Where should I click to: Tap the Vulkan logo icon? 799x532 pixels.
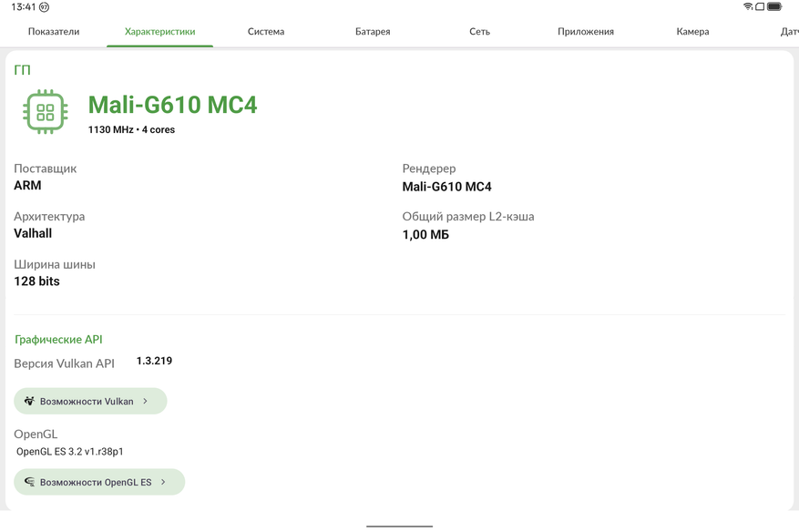click(x=29, y=401)
